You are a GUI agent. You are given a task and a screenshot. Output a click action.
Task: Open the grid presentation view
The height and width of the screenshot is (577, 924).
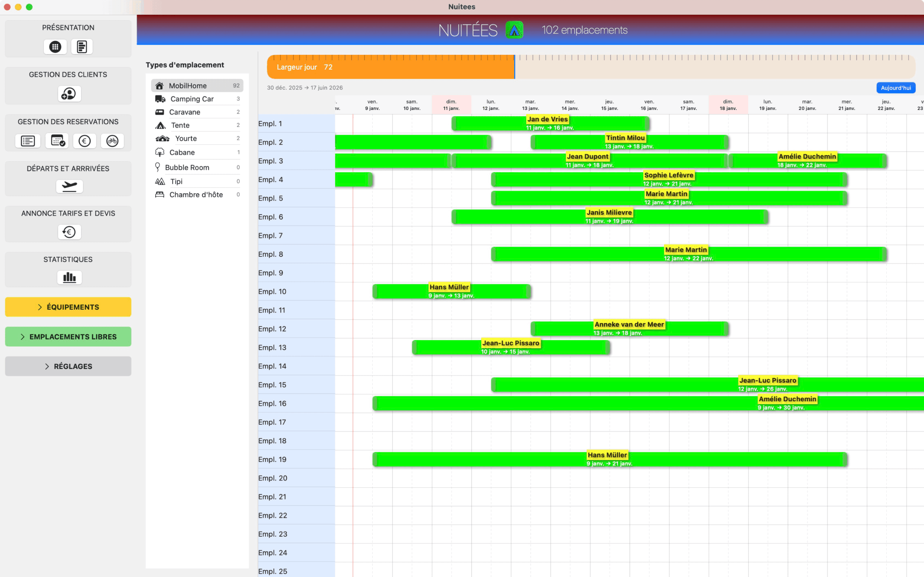coord(55,47)
